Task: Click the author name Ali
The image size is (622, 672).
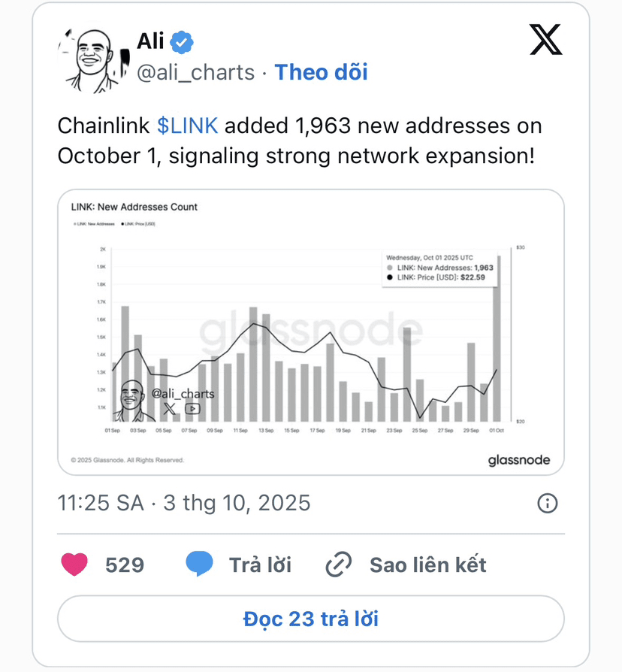Action: pos(150,41)
